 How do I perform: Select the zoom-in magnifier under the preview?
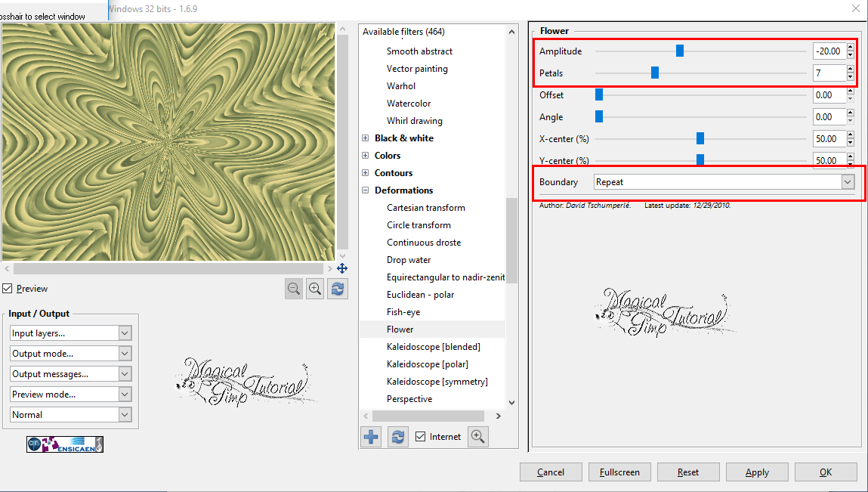click(315, 288)
